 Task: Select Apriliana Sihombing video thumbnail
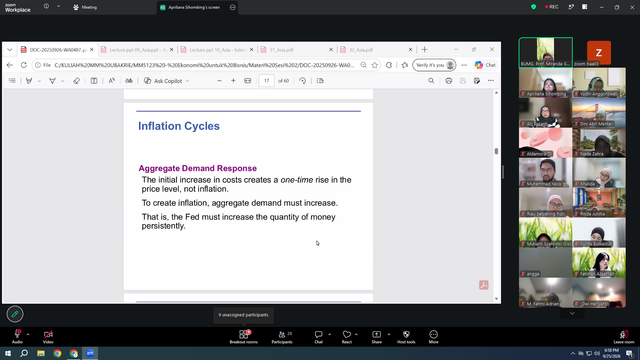click(x=545, y=83)
